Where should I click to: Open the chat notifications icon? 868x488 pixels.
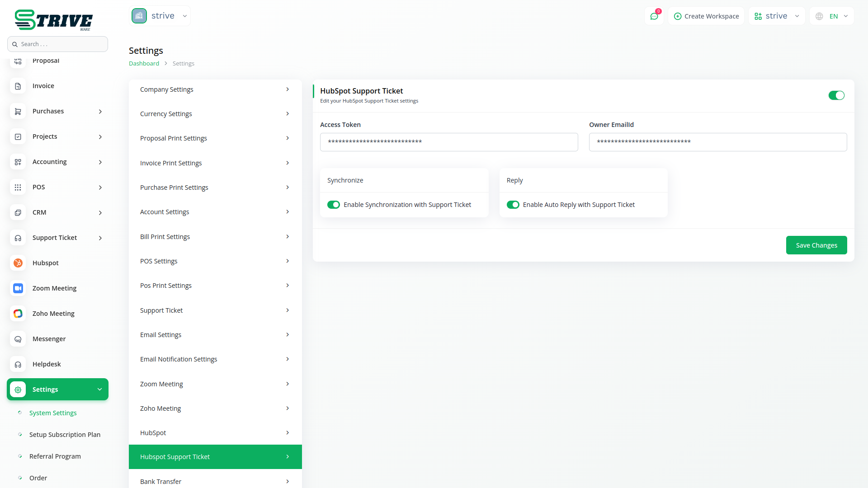coord(654,16)
